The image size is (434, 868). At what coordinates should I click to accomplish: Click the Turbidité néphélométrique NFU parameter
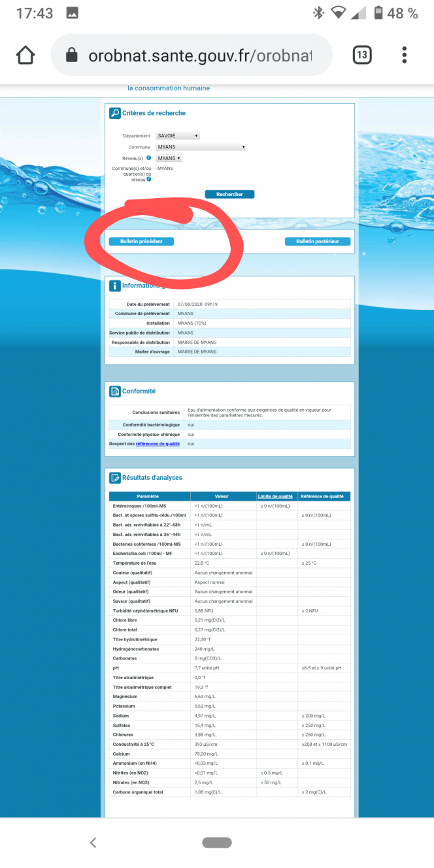pyautogui.click(x=146, y=610)
